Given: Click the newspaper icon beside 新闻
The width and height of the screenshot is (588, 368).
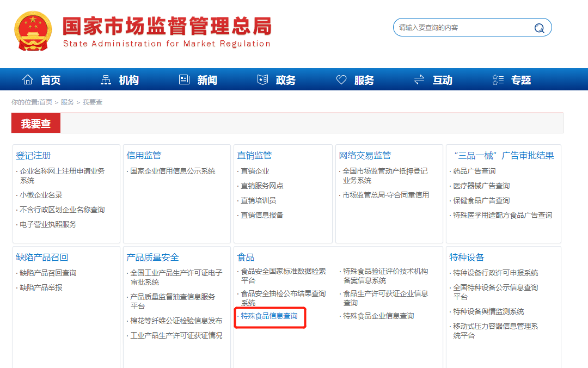Looking at the screenshot, I should [184, 79].
